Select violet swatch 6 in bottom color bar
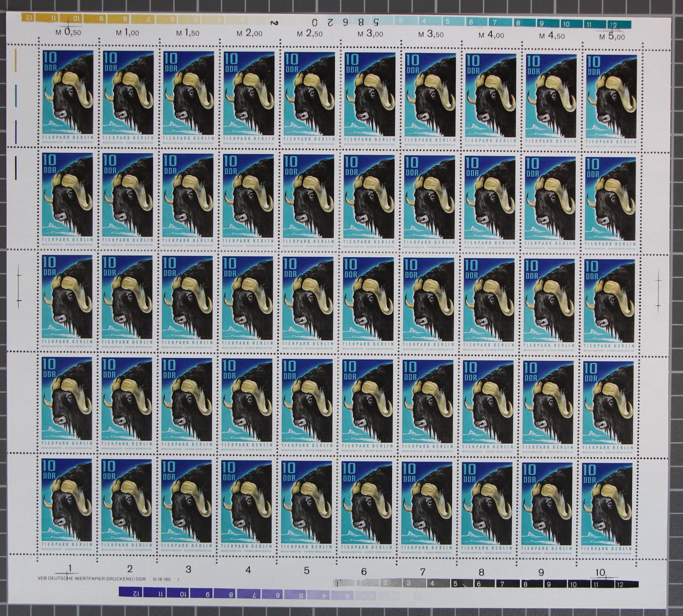Image resolution: width=683 pixels, height=616 pixels. 272,595
